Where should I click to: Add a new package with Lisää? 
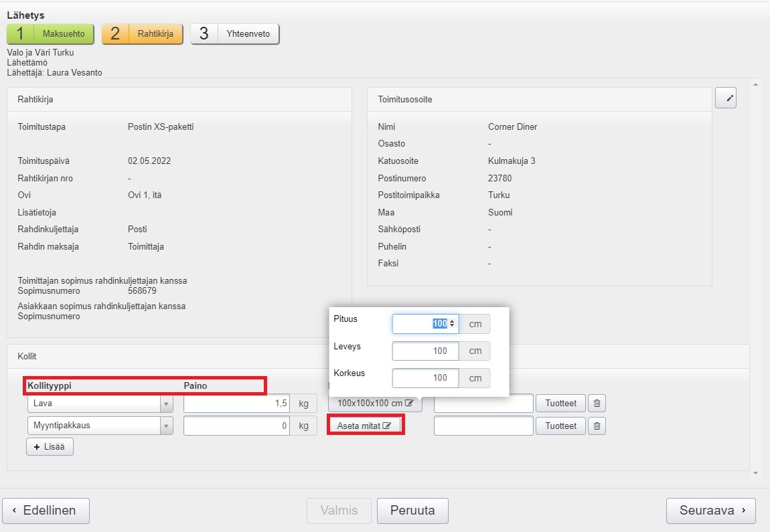[x=50, y=446]
